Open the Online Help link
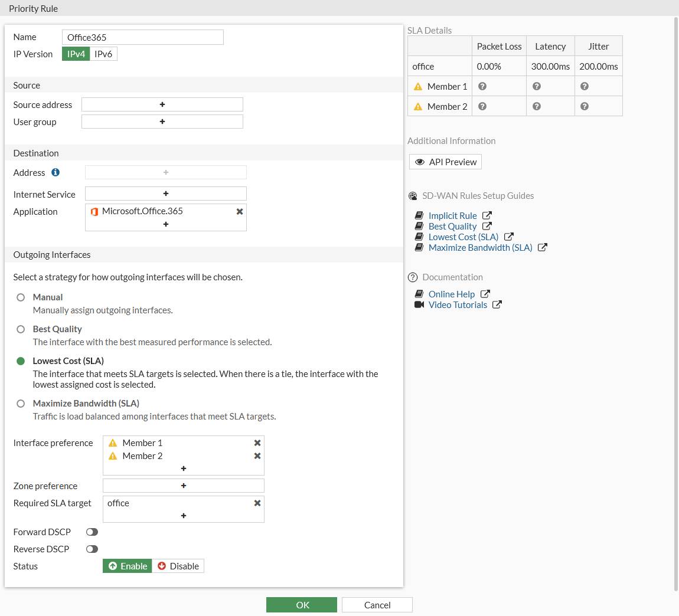Screen dimensions: 679x616 [x=452, y=294]
